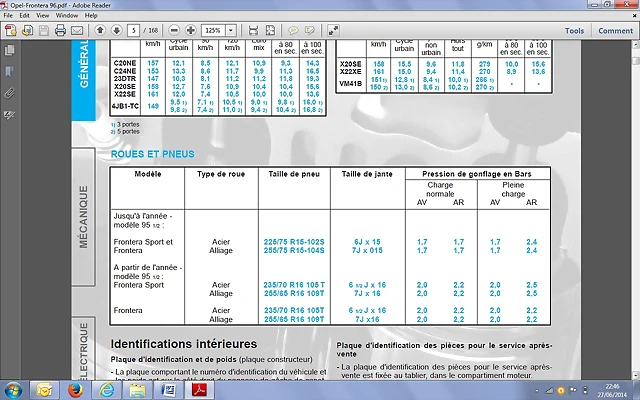The height and width of the screenshot is (400, 640).
Task: Launch Firefox from the taskbar
Action: (x=75, y=391)
